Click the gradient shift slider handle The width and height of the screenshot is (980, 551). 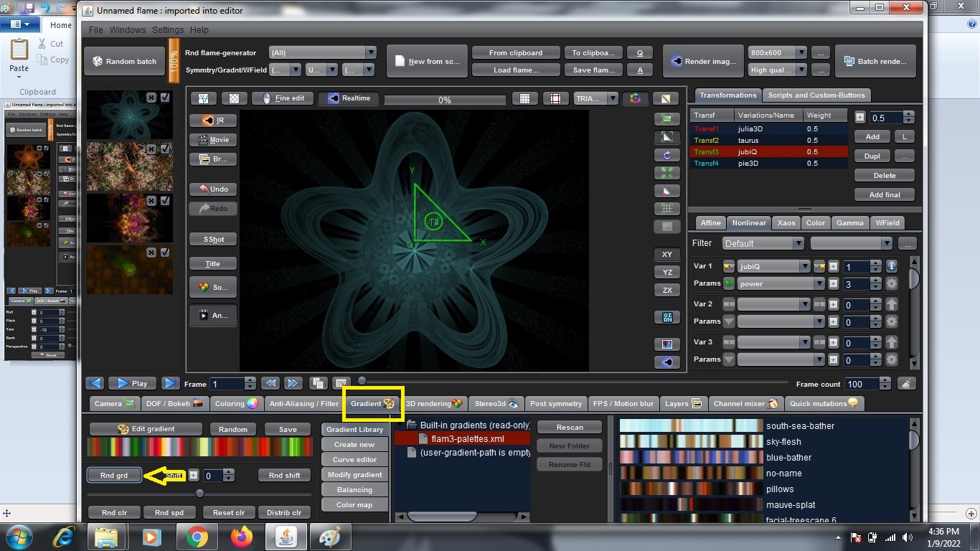(199, 494)
